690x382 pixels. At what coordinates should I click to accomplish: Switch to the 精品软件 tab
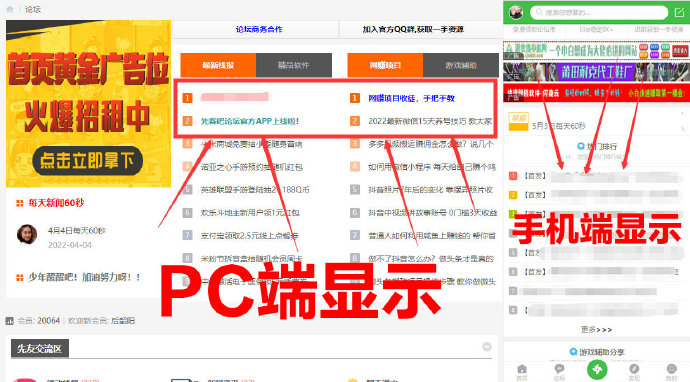click(294, 65)
